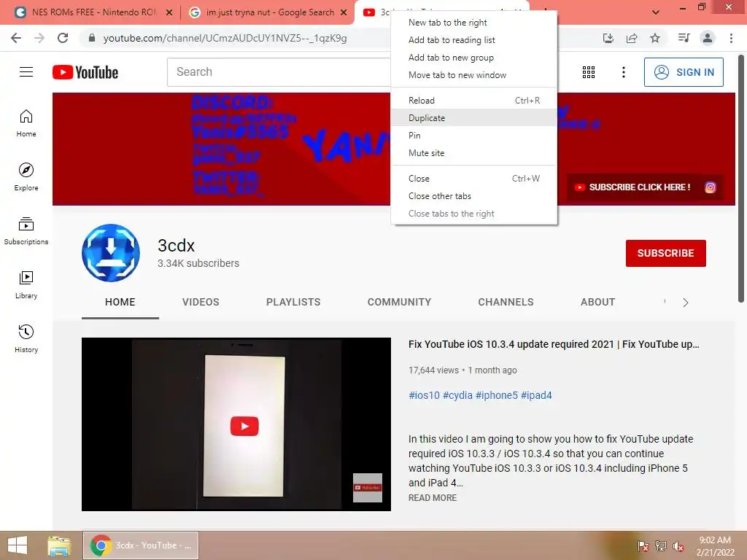The image size is (747, 560).
Task: Open the media controls icon in toolbar
Action: point(684,38)
